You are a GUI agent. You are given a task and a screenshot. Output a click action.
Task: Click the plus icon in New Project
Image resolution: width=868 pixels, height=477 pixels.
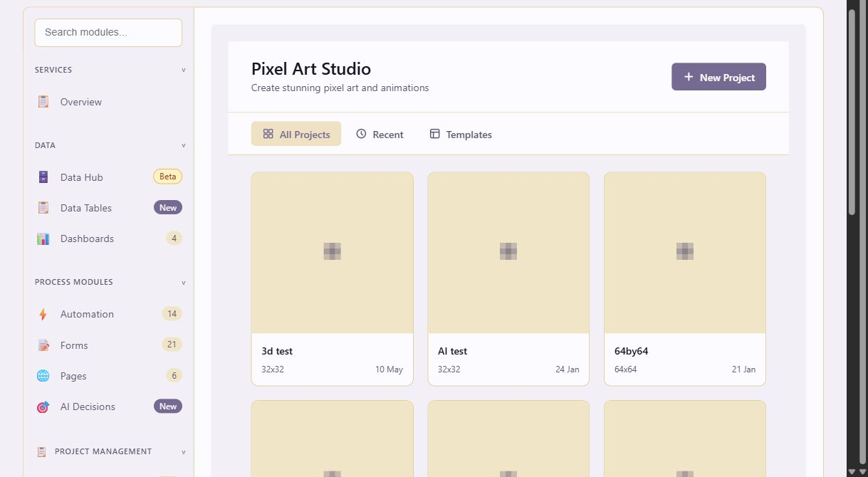point(689,77)
